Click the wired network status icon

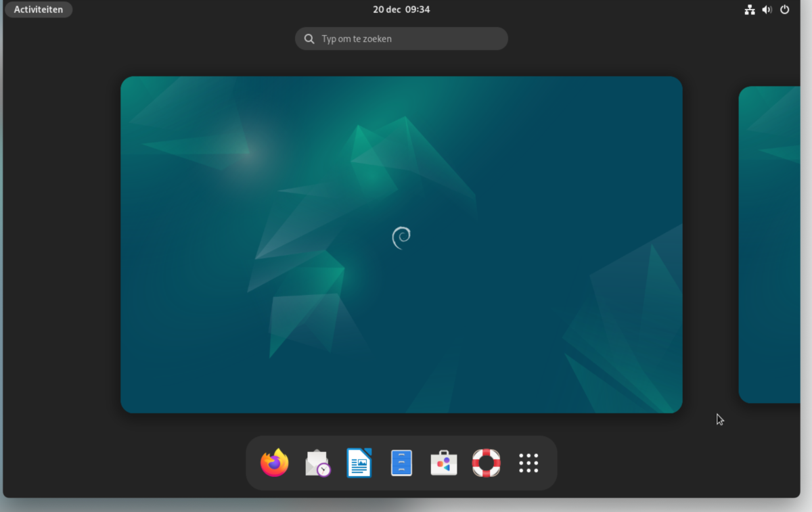pyautogui.click(x=750, y=9)
